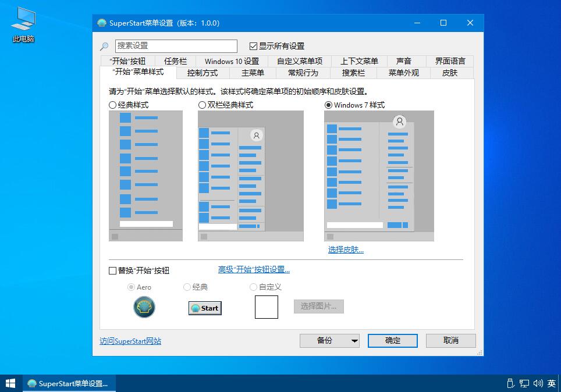Click the SuperStart globe icon in title bar
The width and height of the screenshot is (561, 392).
coord(102,22)
